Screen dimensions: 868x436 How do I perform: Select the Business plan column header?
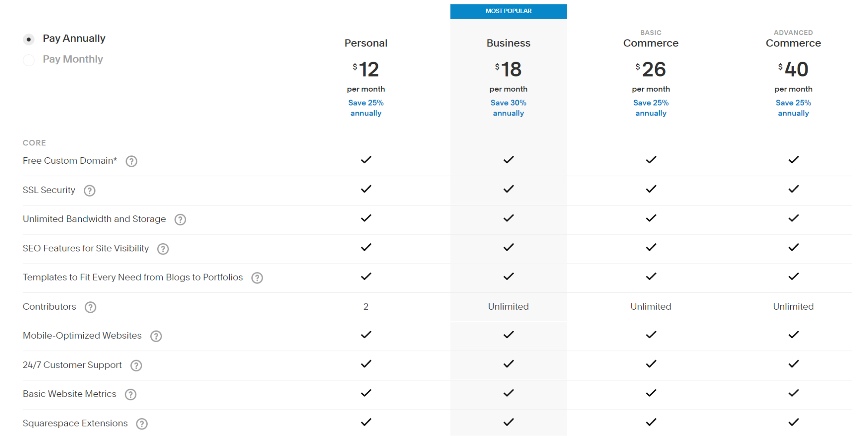(508, 43)
